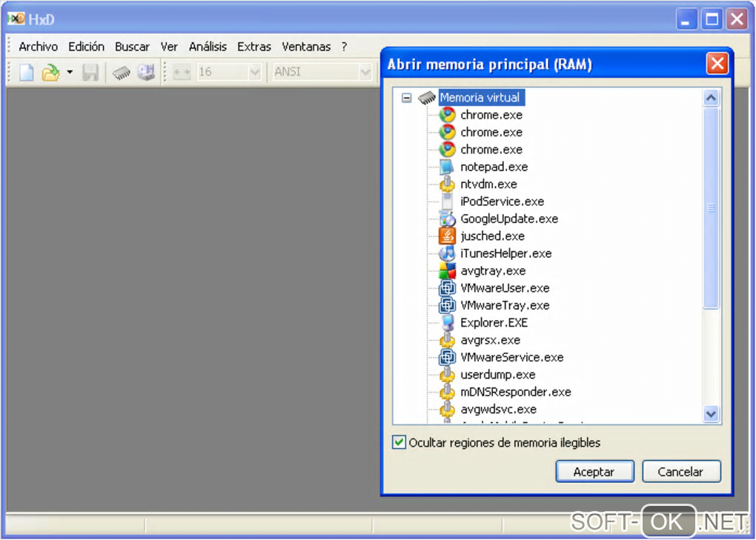Click the VMwareUser.exe icon
Viewport: 756px width, 540px height.
tap(448, 288)
